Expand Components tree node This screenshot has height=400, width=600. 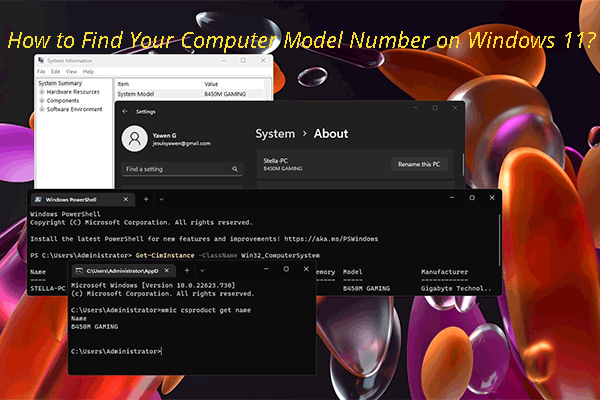pos(42,101)
